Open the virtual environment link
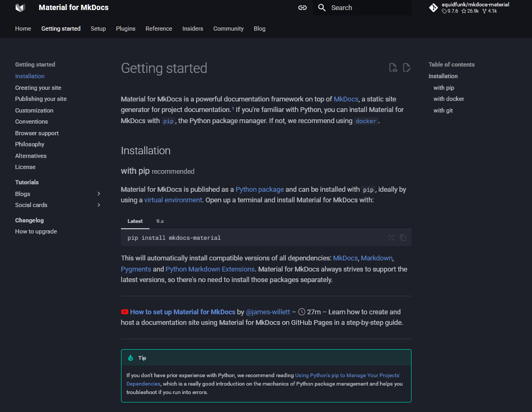 (x=173, y=200)
